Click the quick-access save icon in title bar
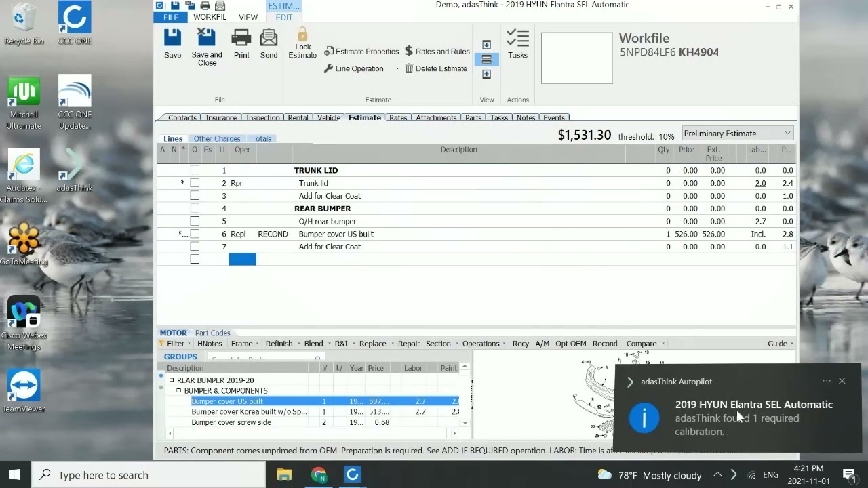 [x=176, y=5]
